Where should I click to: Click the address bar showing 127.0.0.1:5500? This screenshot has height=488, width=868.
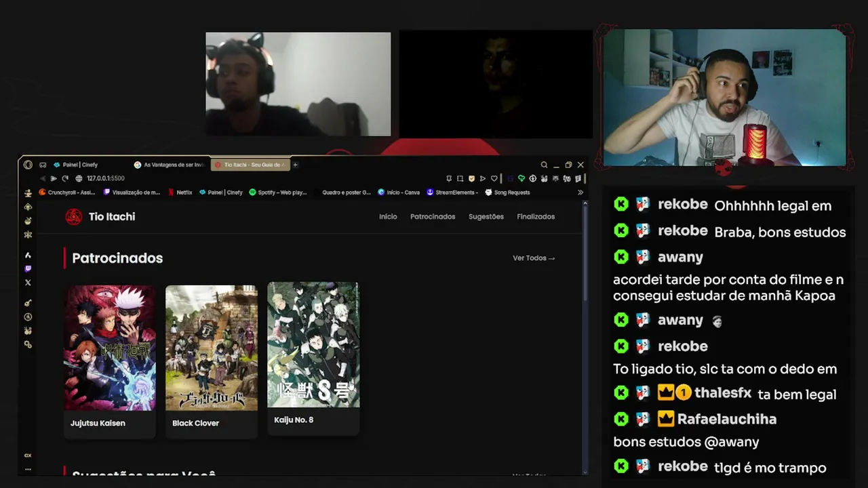pos(106,178)
